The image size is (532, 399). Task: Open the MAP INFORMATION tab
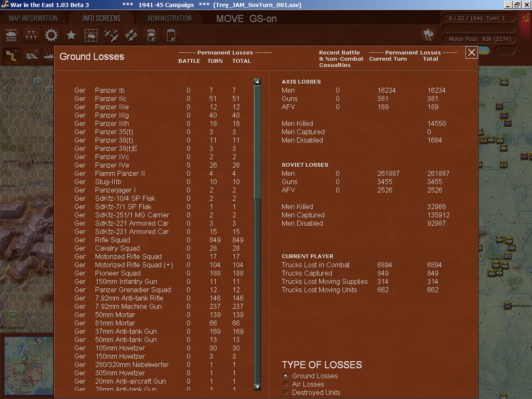tap(33, 18)
